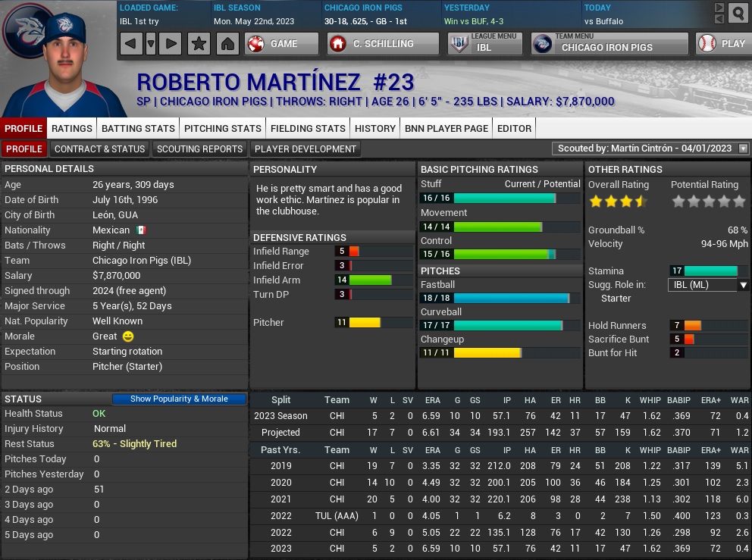Click the Infield Arm 14 rating bar
The width and height of the screenshot is (752, 560).
374,280
